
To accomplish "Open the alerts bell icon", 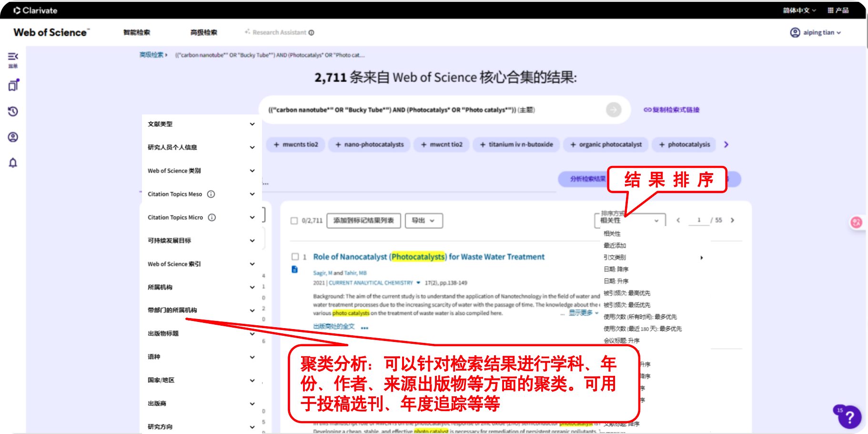I will point(13,163).
